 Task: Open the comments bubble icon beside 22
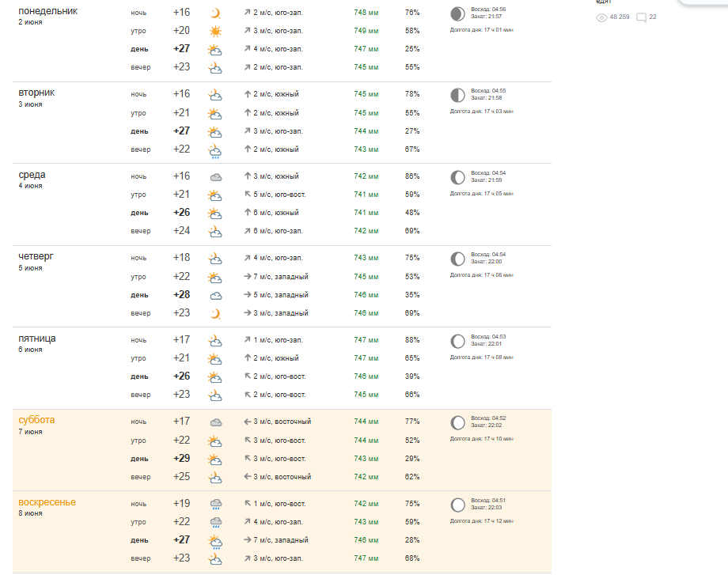(x=641, y=17)
